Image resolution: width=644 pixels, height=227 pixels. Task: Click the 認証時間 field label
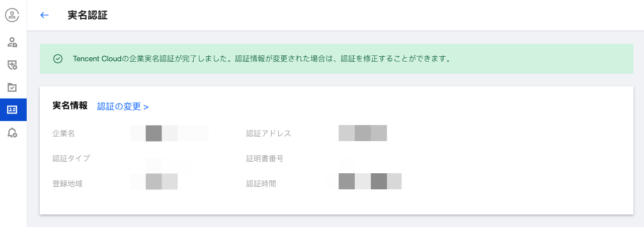pos(261,184)
